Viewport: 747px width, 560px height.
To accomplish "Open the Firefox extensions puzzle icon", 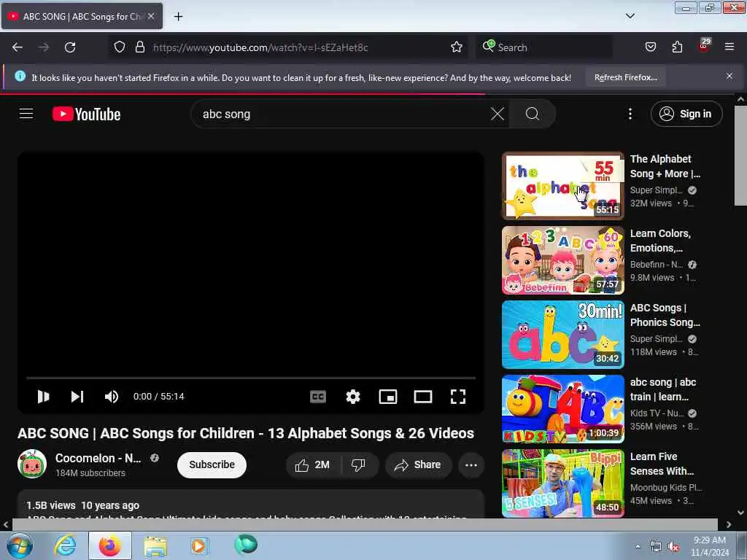I will [x=677, y=47].
